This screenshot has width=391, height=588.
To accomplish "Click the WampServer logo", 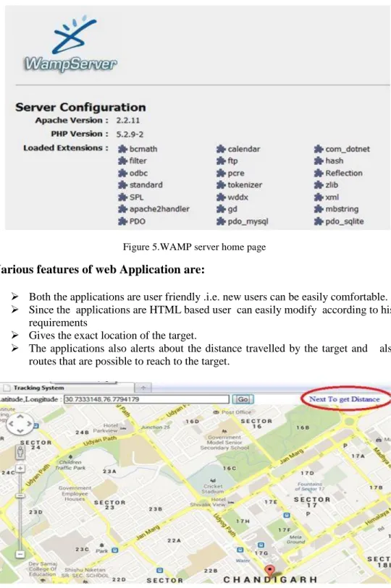I will 70,44.
